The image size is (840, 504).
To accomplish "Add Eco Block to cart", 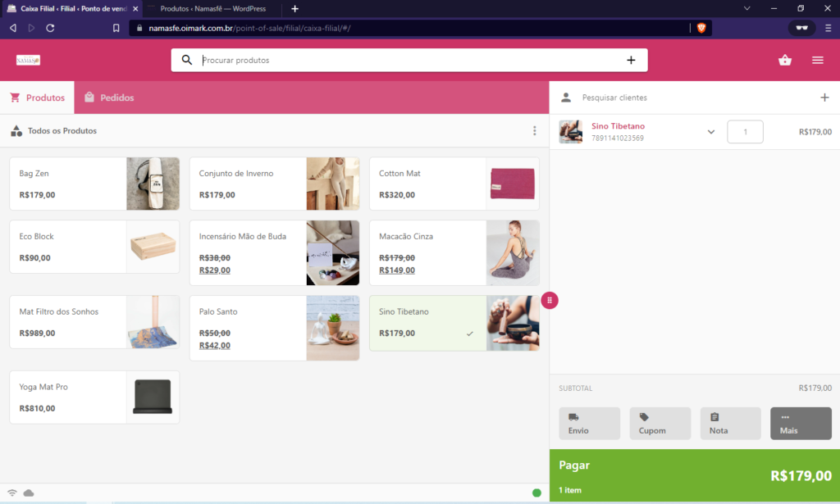I will click(x=94, y=247).
